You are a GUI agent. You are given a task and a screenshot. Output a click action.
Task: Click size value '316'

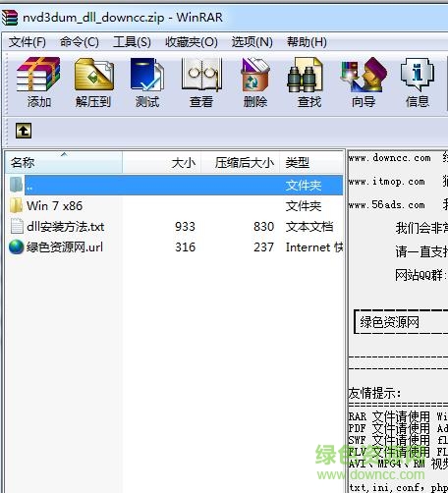(x=185, y=247)
